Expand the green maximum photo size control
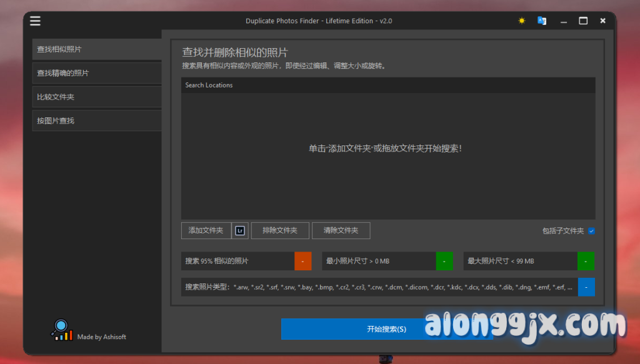 point(586,261)
